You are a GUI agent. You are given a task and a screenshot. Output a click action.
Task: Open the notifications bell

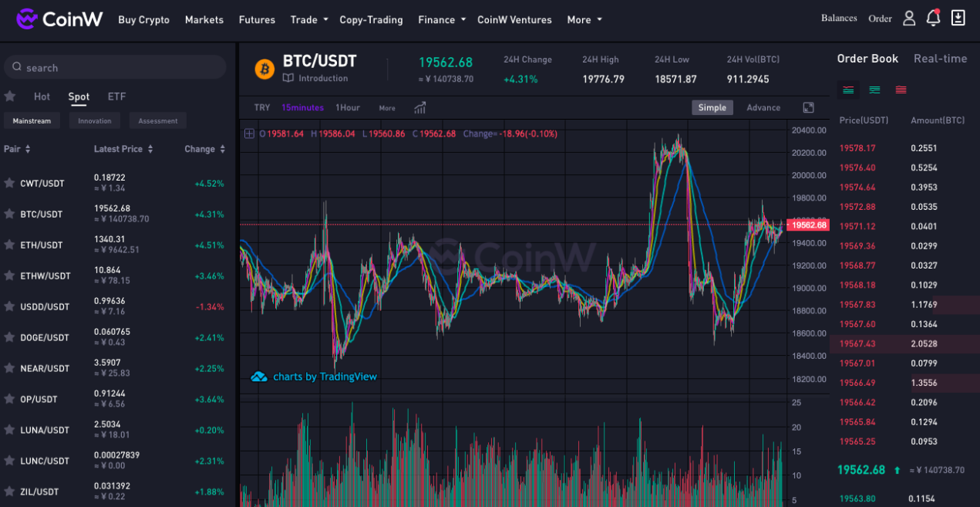pyautogui.click(x=933, y=17)
